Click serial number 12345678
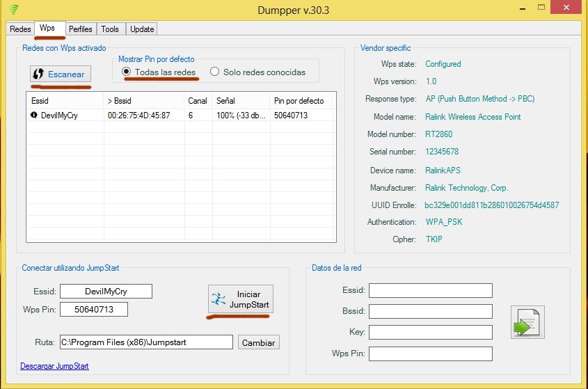 click(x=442, y=152)
